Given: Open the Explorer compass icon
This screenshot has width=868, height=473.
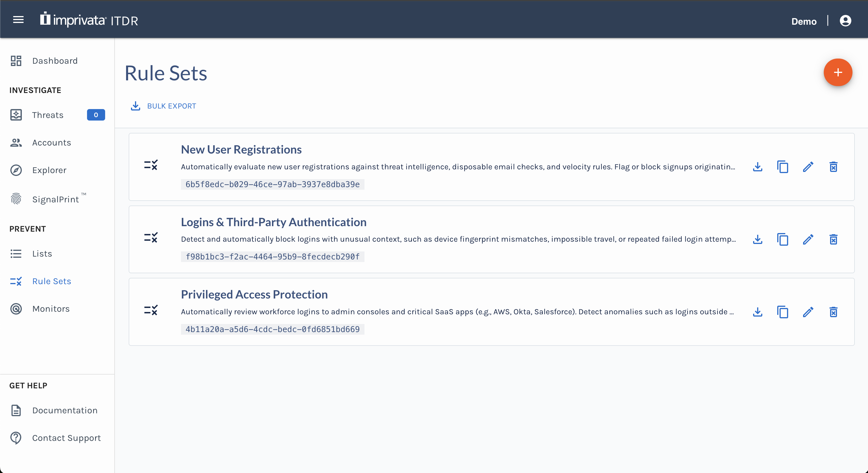Looking at the screenshot, I should 16,170.
